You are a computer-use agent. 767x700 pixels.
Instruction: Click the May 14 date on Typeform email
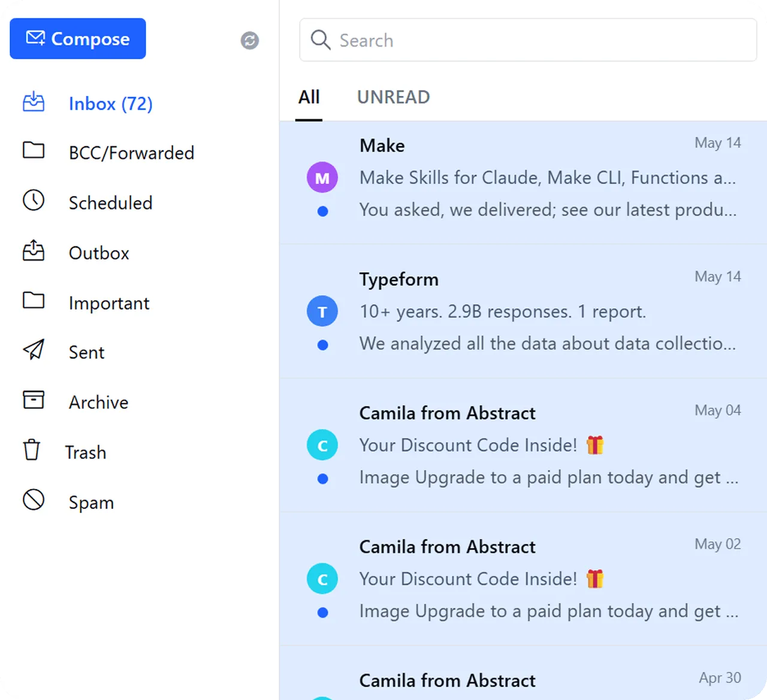[x=718, y=276]
